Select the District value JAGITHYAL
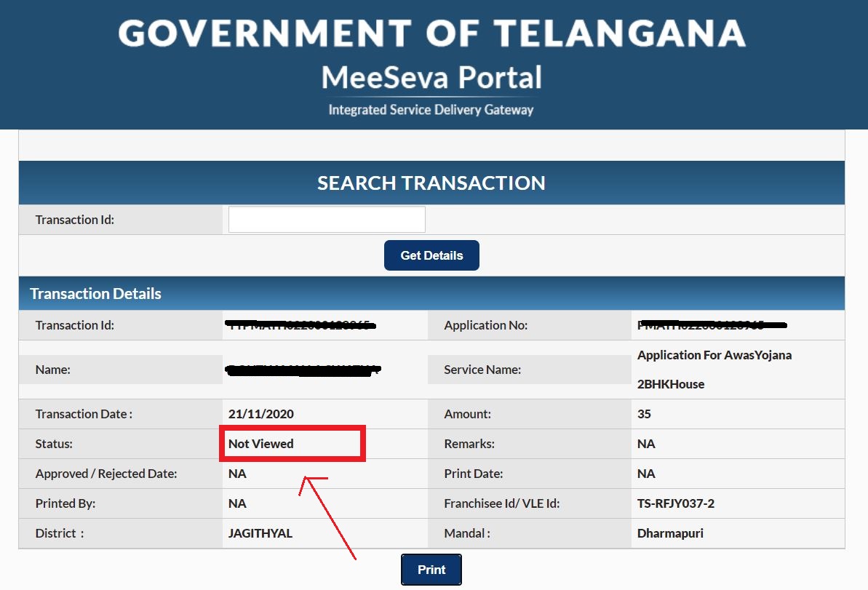 tap(259, 533)
